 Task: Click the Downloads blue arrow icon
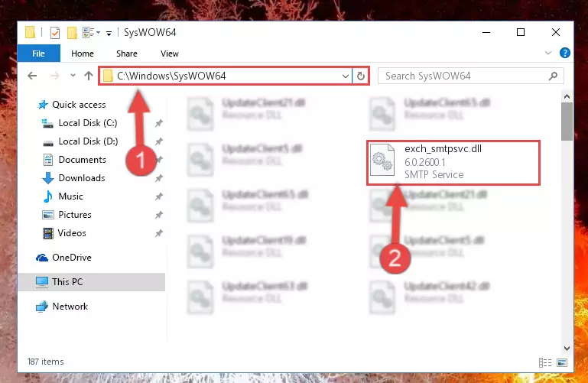click(x=48, y=178)
